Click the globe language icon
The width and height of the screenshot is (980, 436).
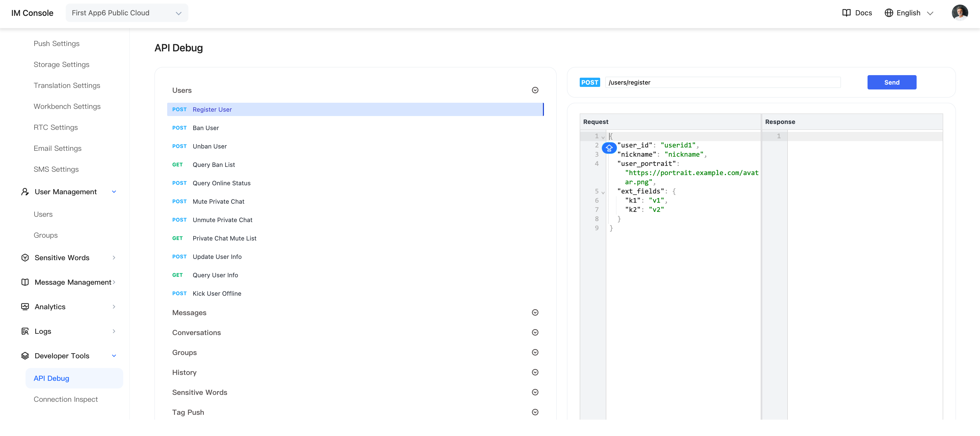click(889, 13)
